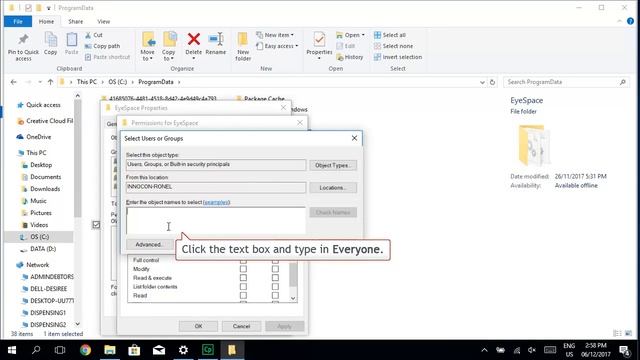Screen dimensions: 640x360
Task: Tick Deny checkbox for Read & execute
Action: (x=275, y=278)
